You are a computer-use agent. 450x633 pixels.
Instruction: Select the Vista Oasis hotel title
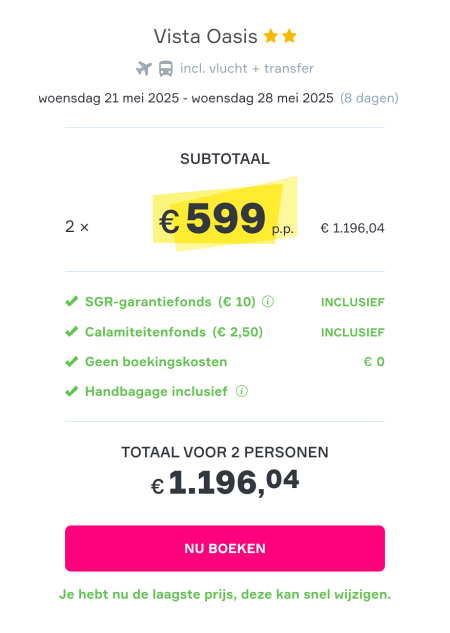click(x=205, y=36)
